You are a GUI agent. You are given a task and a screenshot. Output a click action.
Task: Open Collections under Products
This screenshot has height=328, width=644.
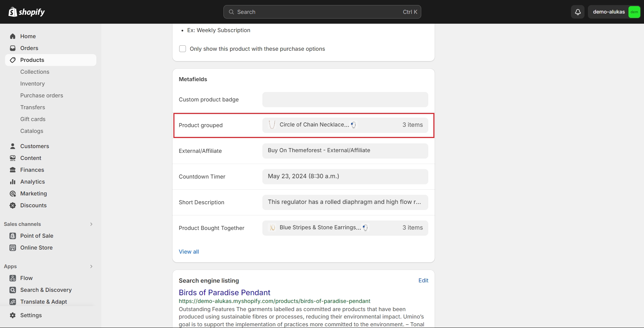tap(35, 72)
